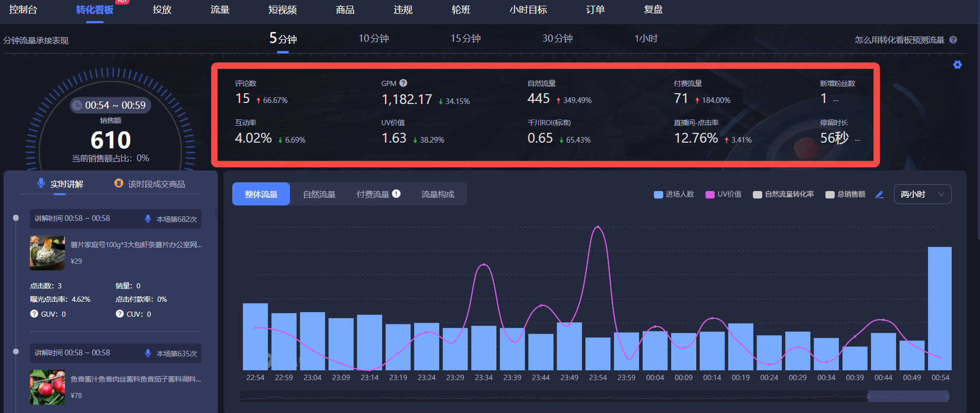Click the 自然流量 value 445
980x413 pixels.
coord(539,98)
